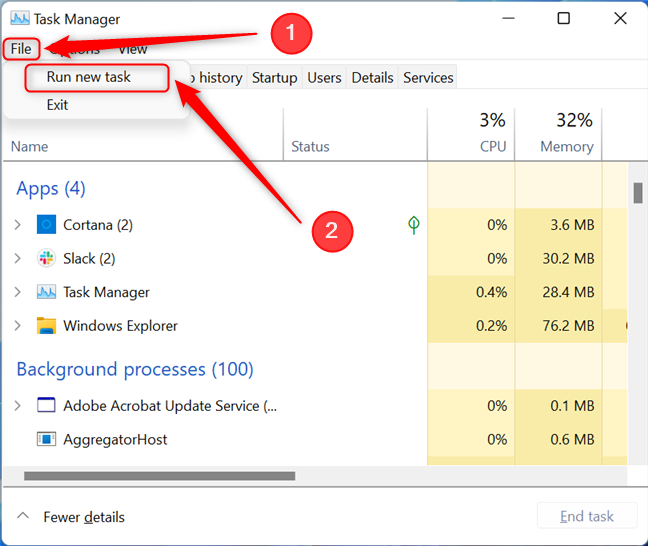The height and width of the screenshot is (546, 648).
Task: Click the green leaf status icon for Cortana
Action: tap(414, 225)
